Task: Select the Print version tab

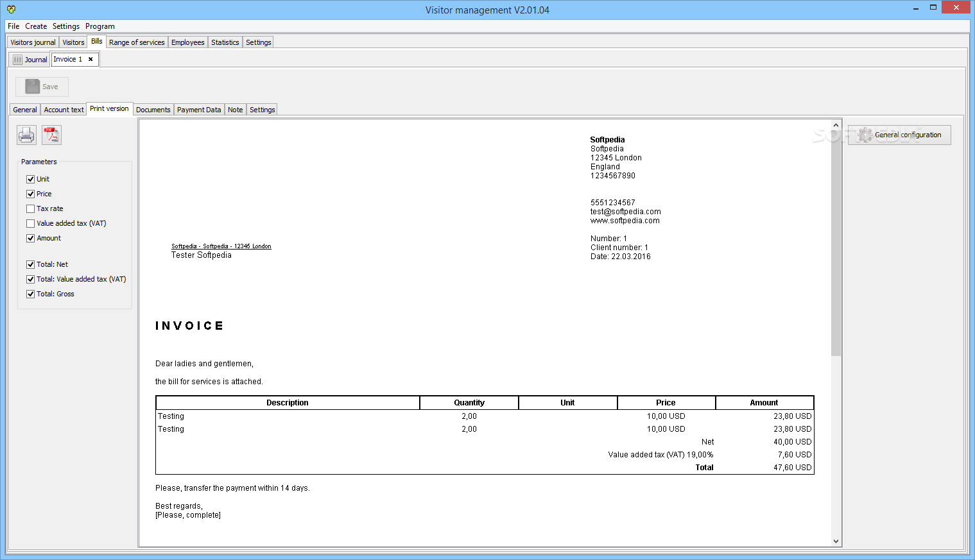Action: (x=109, y=108)
